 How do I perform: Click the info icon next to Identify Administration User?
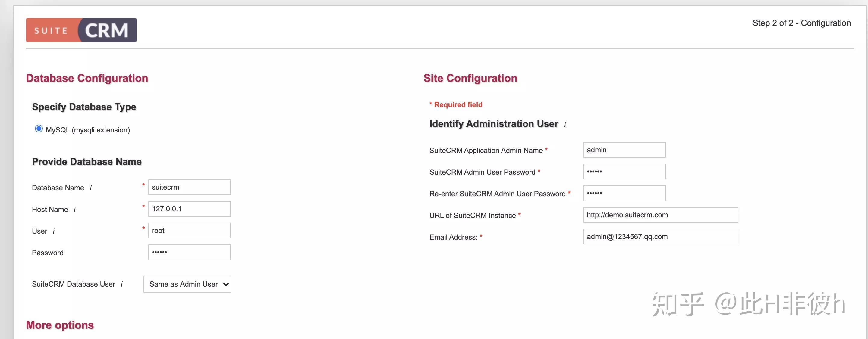pyautogui.click(x=565, y=124)
